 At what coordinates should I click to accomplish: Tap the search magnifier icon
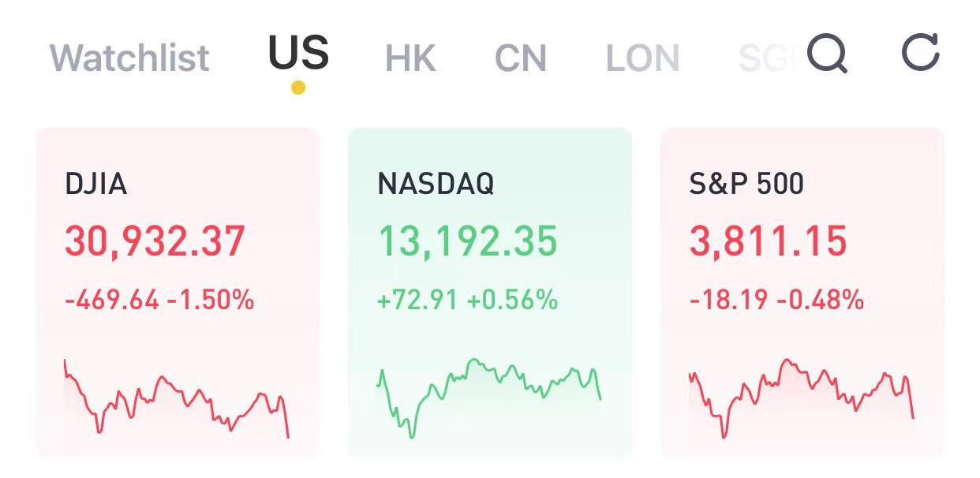click(827, 54)
